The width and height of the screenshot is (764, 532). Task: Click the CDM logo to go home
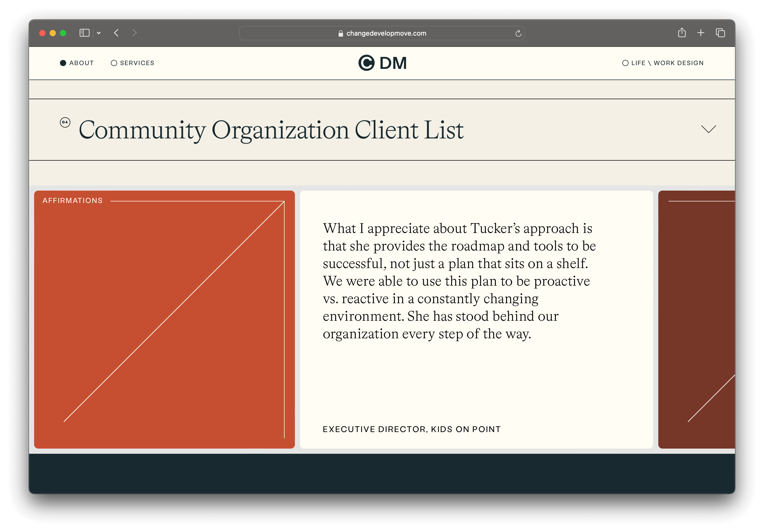382,63
